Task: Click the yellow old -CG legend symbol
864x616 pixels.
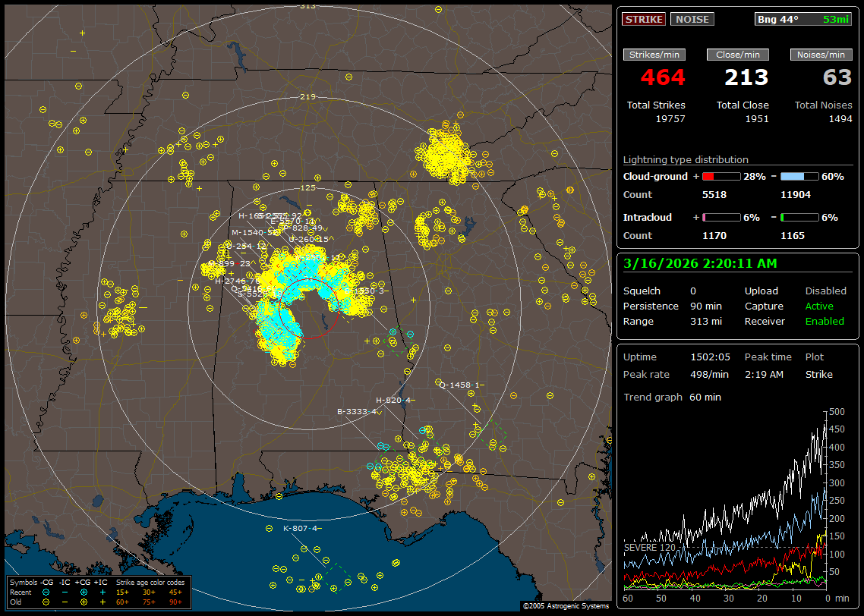Action: click(x=46, y=601)
